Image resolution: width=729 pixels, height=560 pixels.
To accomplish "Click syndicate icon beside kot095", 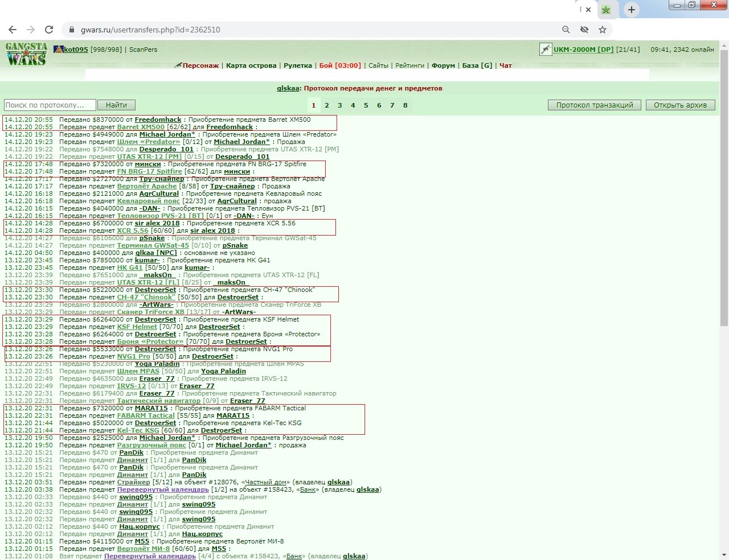I will coord(58,50).
